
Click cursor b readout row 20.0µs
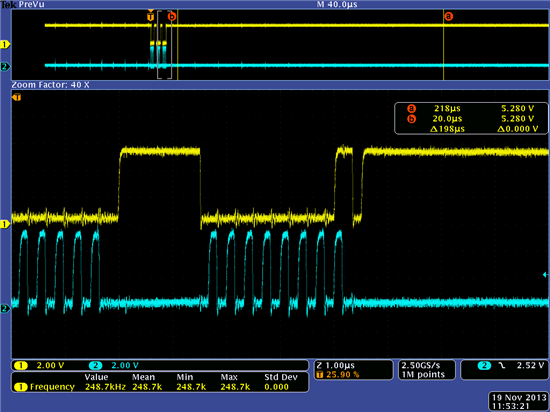tap(471, 119)
